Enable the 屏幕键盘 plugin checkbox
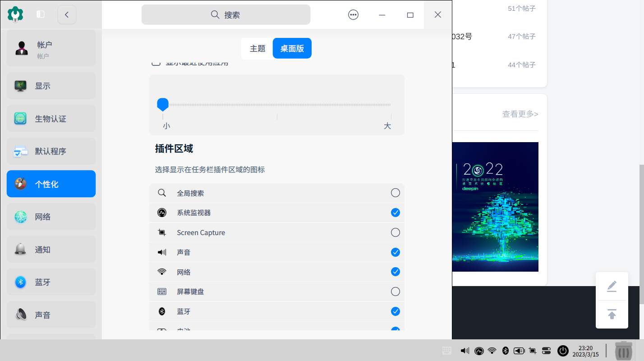The image size is (644, 361). [x=396, y=292]
